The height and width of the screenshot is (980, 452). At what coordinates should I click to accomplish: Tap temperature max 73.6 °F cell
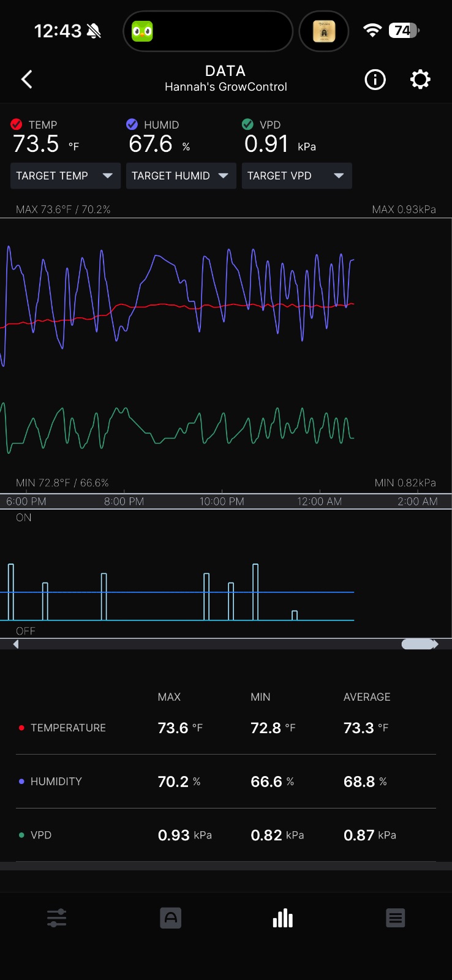point(180,728)
